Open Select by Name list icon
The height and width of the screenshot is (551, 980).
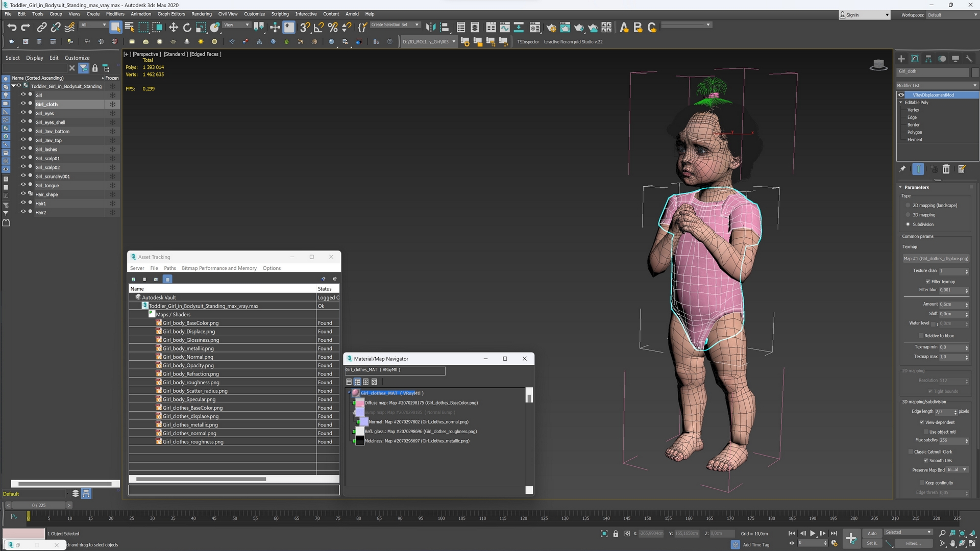pyautogui.click(x=129, y=27)
